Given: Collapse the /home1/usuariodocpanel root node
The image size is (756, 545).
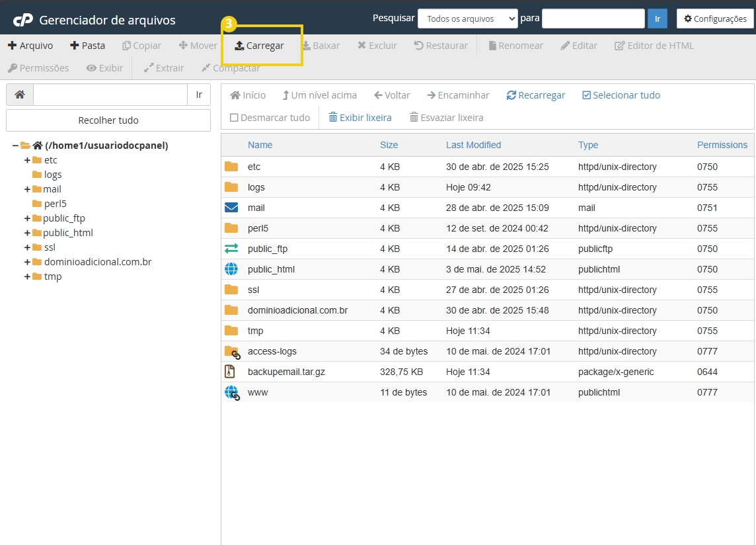Looking at the screenshot, I should 15,146.
